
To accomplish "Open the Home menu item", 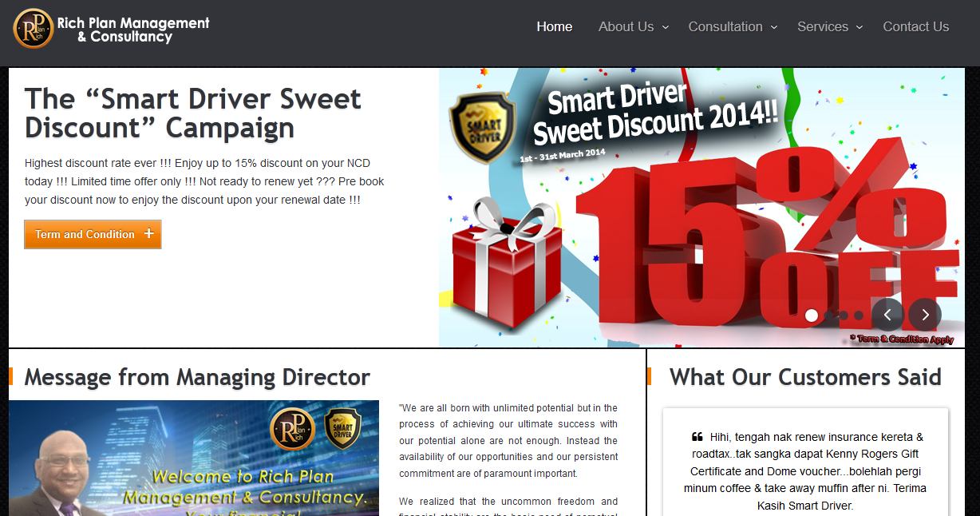I will pos(555,26).
